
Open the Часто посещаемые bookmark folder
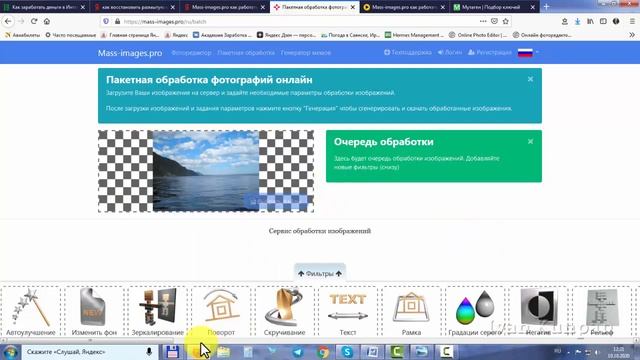pos(71,35)
